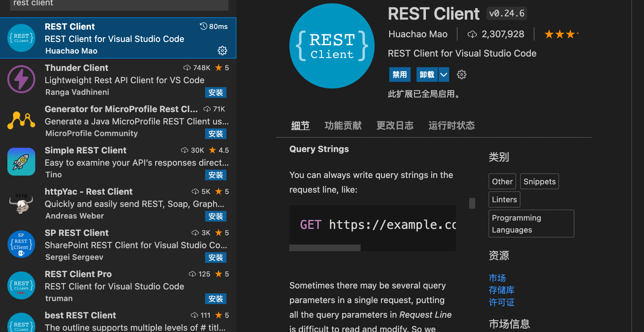The height and width of the screenshot is (332, 644).
Task: Select the Thunder Client extension row title
Action: pos(77,68)
